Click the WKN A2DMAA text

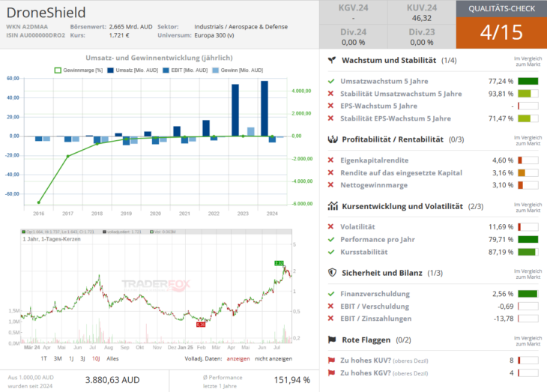(27, 27)
